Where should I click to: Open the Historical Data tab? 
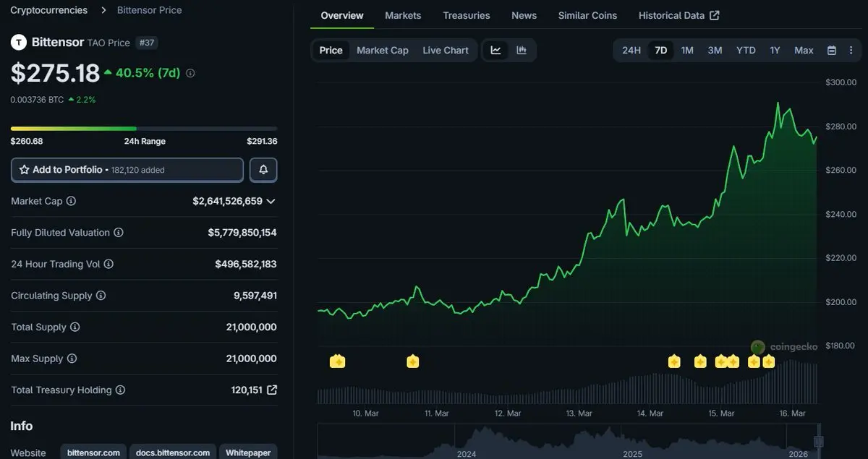point(678,15)
